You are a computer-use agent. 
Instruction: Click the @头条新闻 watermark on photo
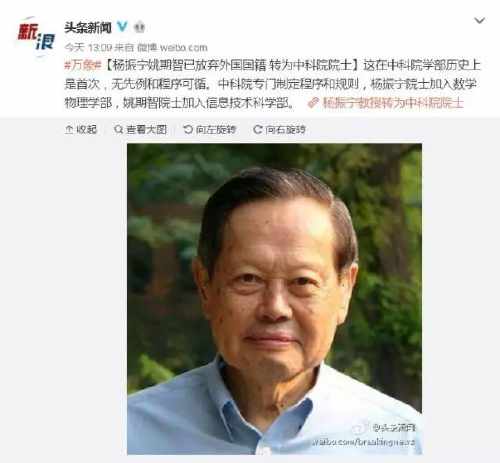tap(394, 428)
